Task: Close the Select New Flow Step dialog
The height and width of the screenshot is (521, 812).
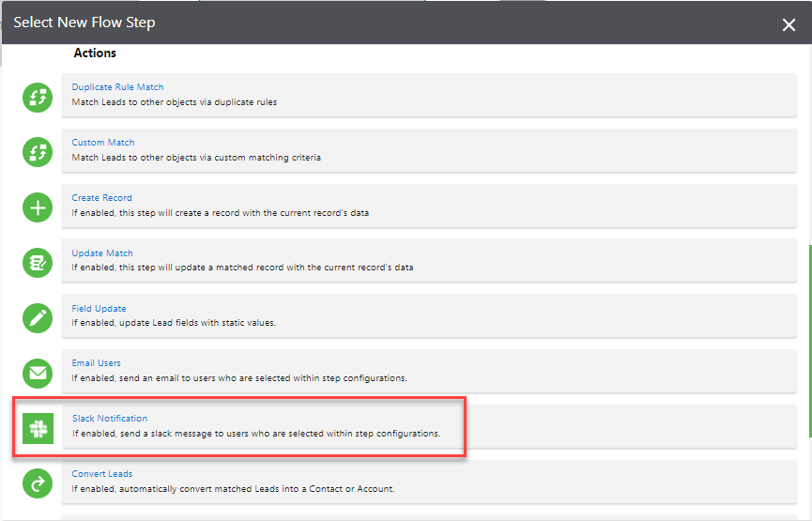Action: tap(789, 24)
